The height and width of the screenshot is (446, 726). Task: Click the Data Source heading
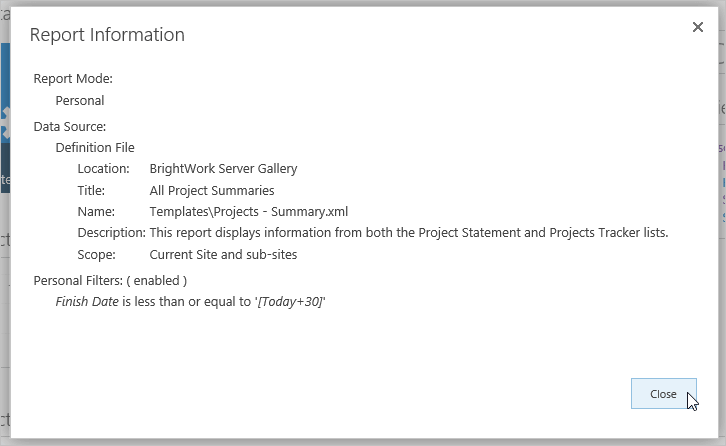(70, 126)
